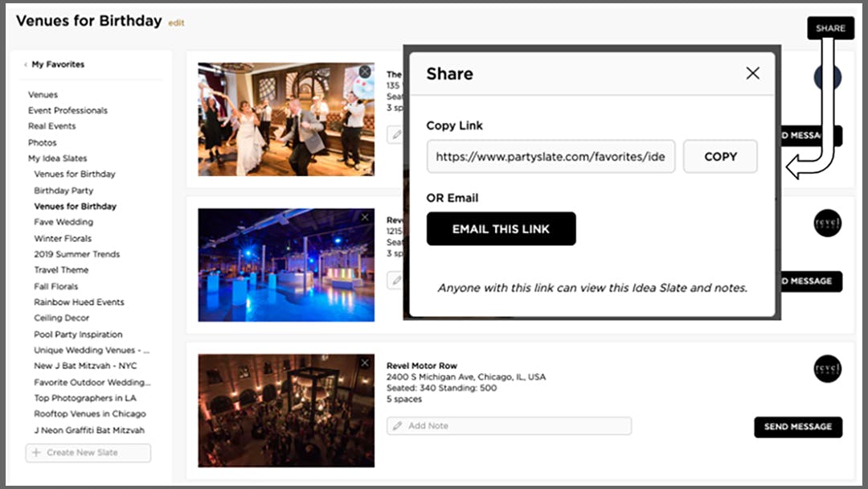
Task: Click the Revel logo on second venue
Action: (x=827, y=223)
